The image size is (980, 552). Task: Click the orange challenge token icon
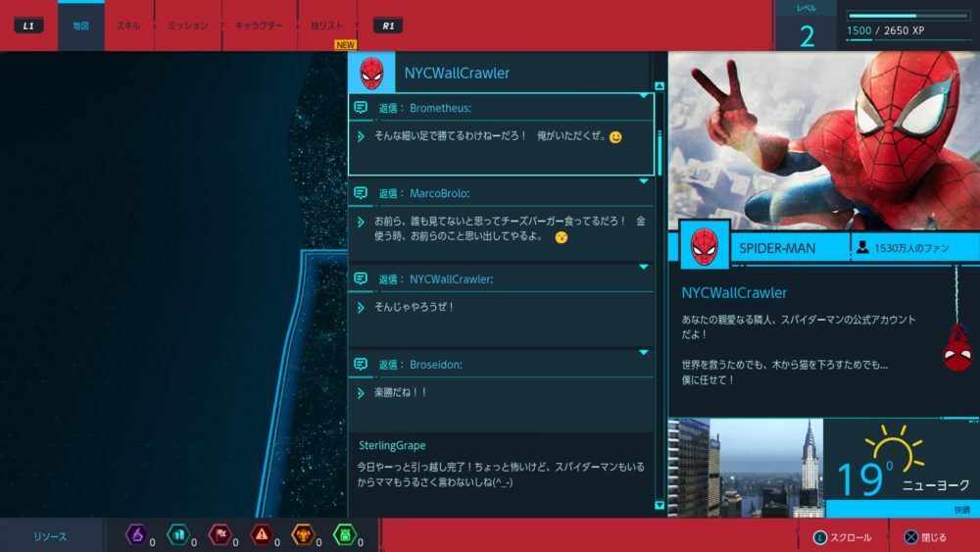[303, 534]
